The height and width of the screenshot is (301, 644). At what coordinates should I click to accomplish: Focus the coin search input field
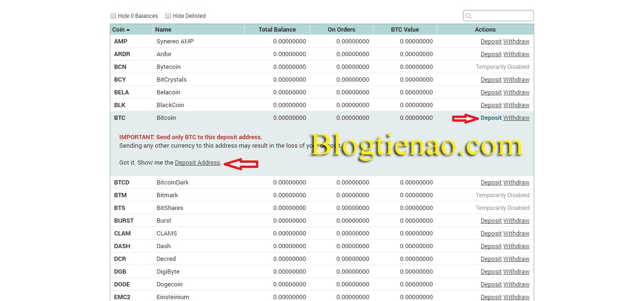(502, 16)
